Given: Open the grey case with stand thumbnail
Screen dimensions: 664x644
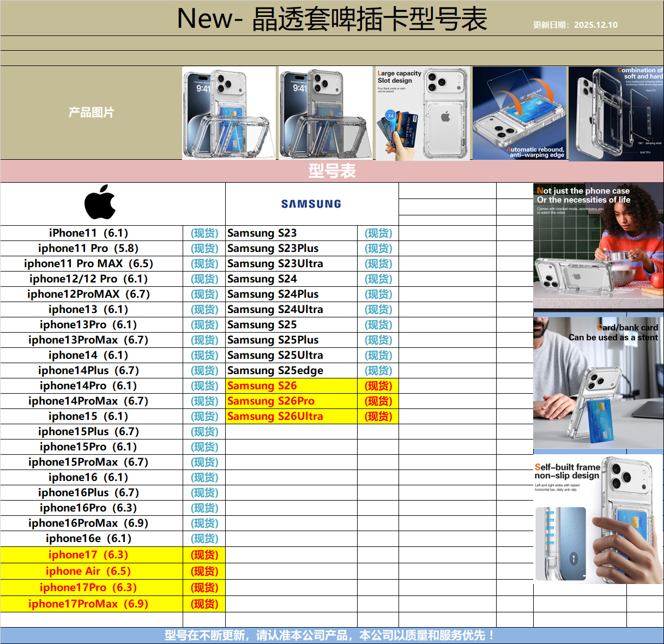Looking at the screenshot, I should (x=325, y=113).
